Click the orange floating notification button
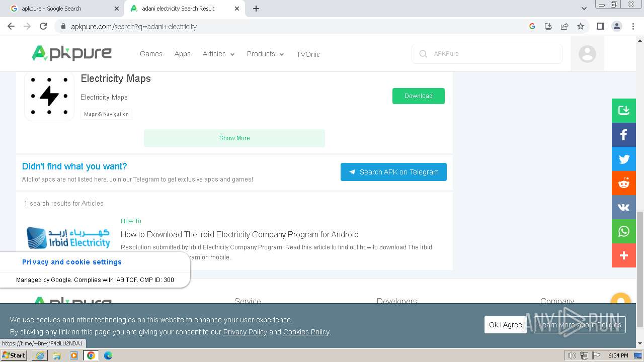The width and height of the screenshot is (644, 362). tap(620, 299)
